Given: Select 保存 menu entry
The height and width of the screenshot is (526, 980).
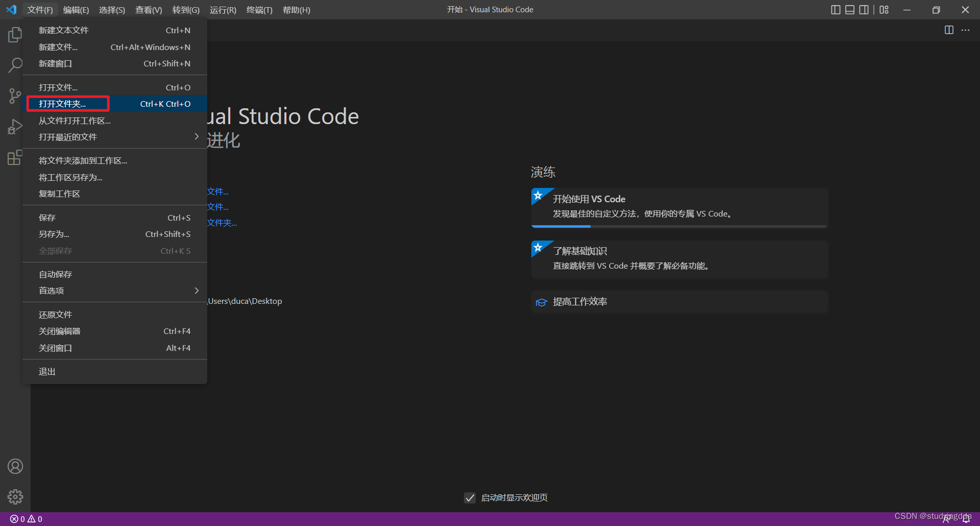Looking at the screenshot, I should (x=115, y=218).
